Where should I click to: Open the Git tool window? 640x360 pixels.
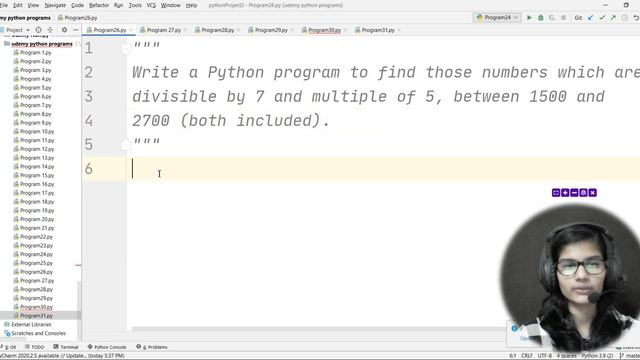(9, 347)
